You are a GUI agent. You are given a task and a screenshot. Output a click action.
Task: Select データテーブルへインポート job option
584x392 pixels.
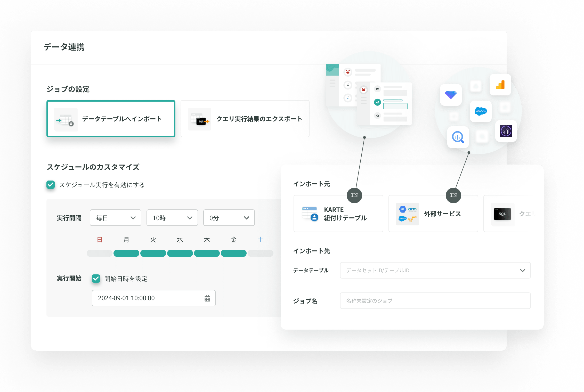click(111, 119)
